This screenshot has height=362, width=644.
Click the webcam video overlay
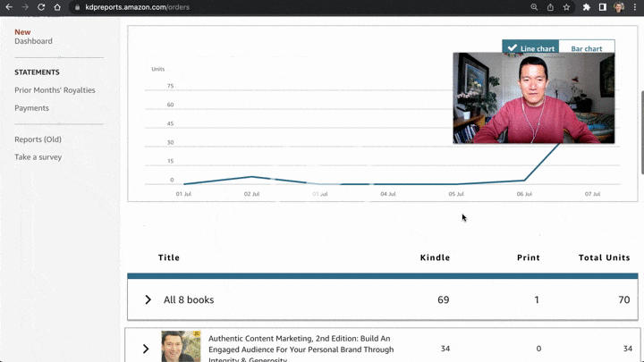click(533, 98)
